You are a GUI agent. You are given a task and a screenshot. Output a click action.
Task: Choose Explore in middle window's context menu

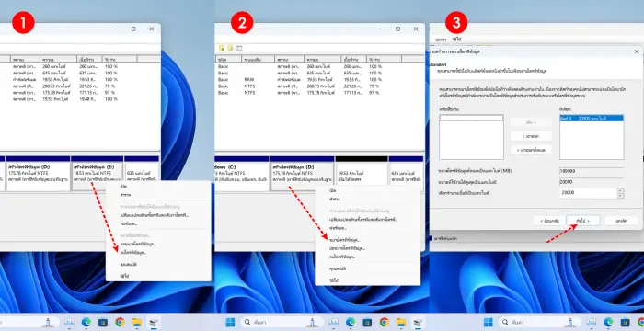click(333, 199)
